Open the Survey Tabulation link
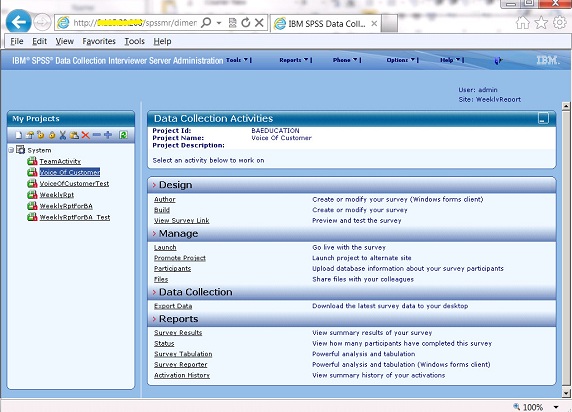The image size is (572, 412). tap(183, 354)
